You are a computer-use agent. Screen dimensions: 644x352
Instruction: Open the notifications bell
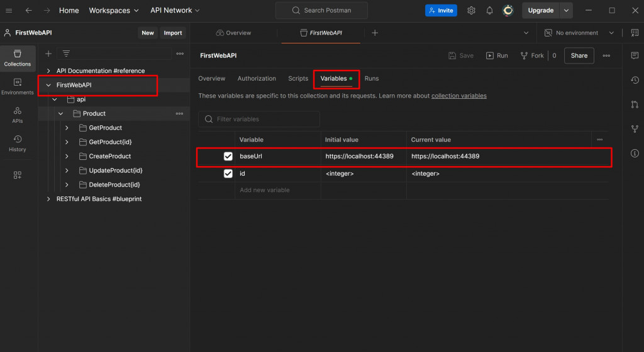click(489, 10)
